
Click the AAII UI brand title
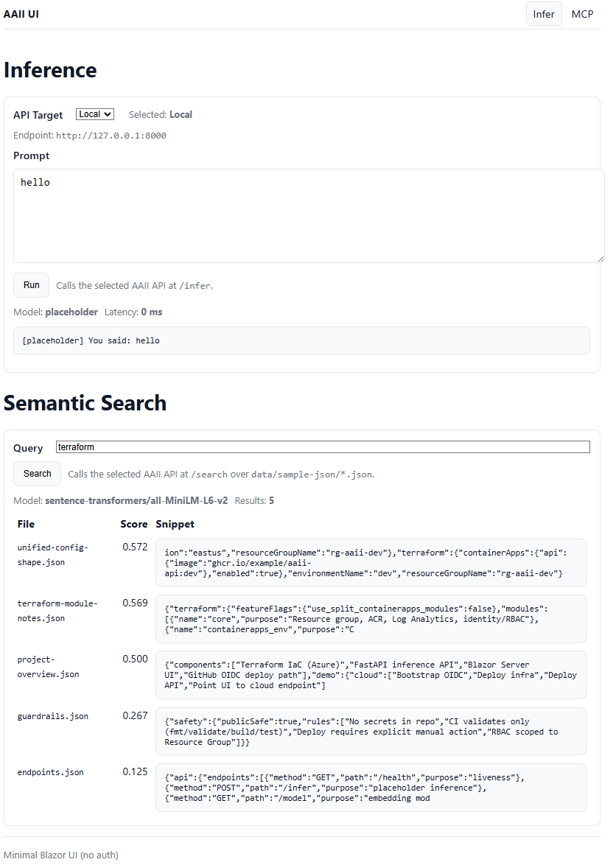[x=21, y=14]
